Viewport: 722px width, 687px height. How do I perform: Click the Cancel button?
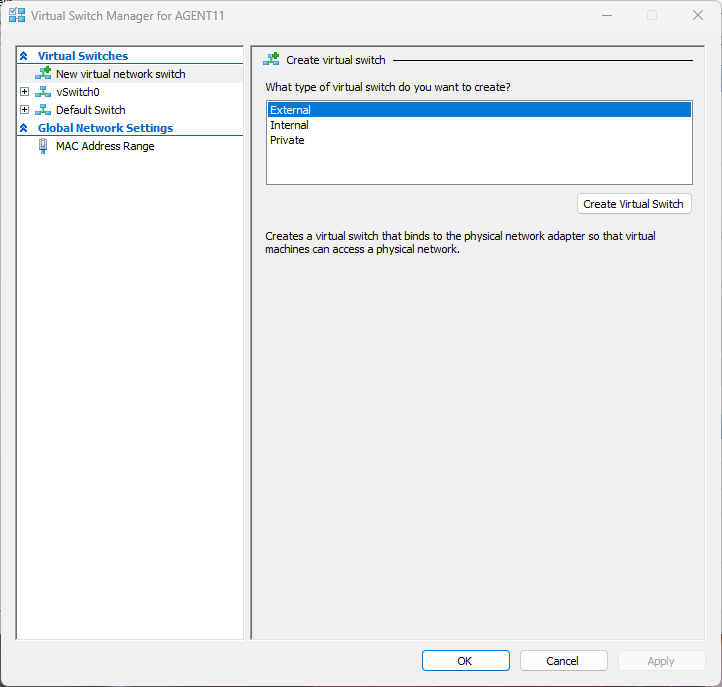[563, 661]
